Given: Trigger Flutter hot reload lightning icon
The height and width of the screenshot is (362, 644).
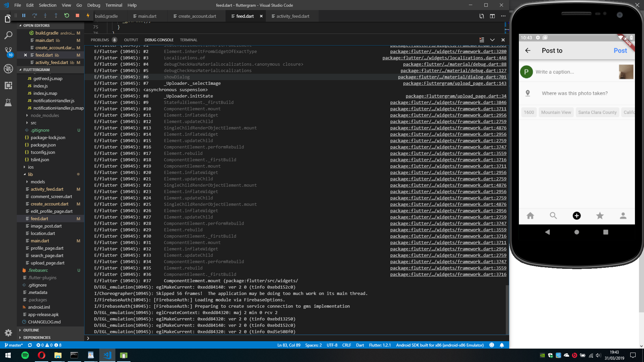Looking at the screenshot, I should coord(88,16).
